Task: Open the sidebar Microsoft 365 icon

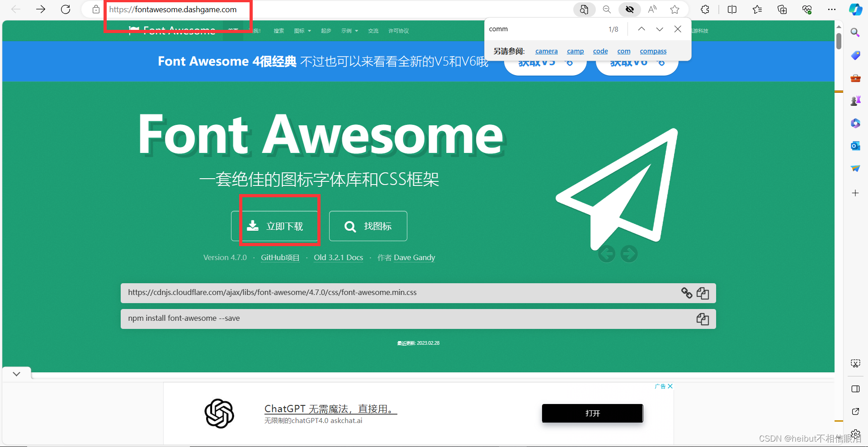Action: tap(855, 123)
